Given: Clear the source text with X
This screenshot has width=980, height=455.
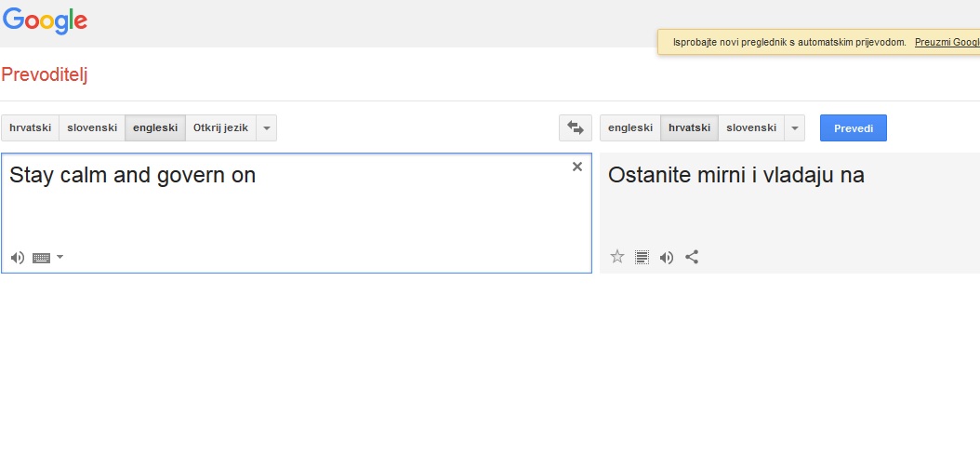Looking at the screenshot, I should pos(577,167).
